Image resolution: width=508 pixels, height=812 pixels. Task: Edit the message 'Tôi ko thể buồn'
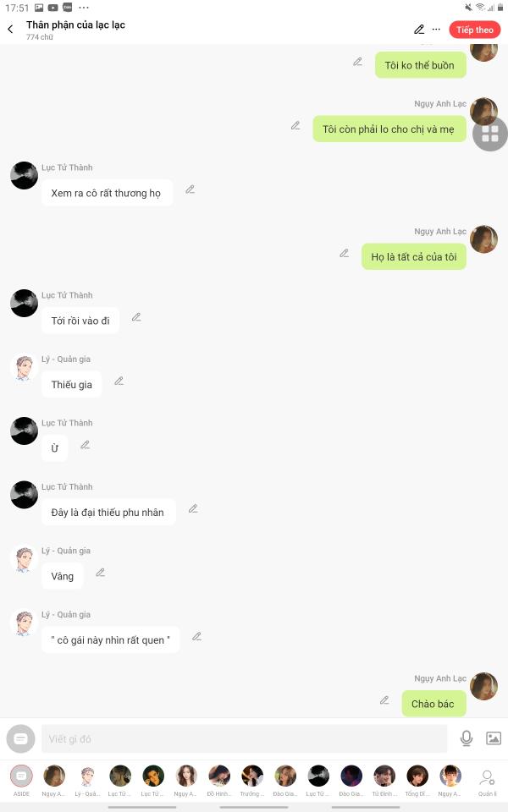tap(357, 62)
